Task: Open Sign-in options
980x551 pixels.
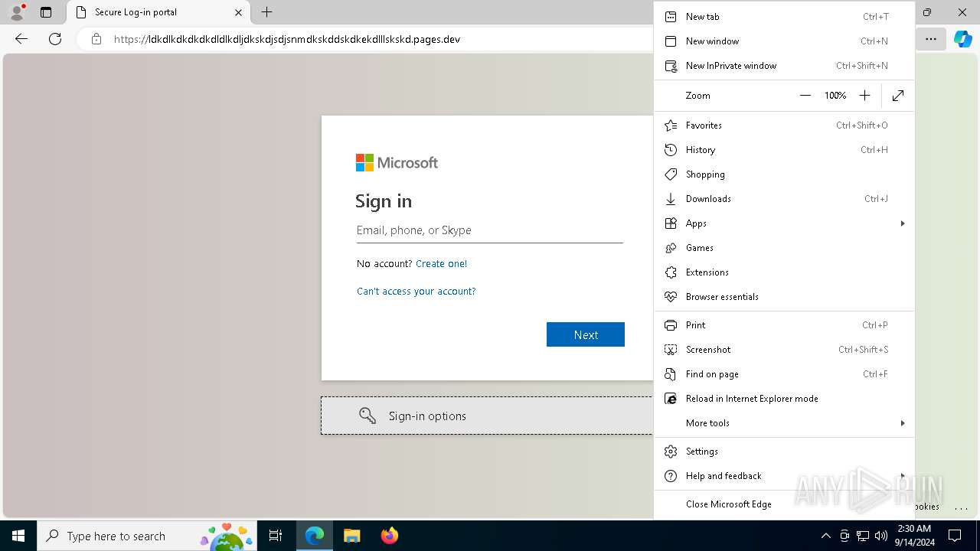Action: [487, 416]
